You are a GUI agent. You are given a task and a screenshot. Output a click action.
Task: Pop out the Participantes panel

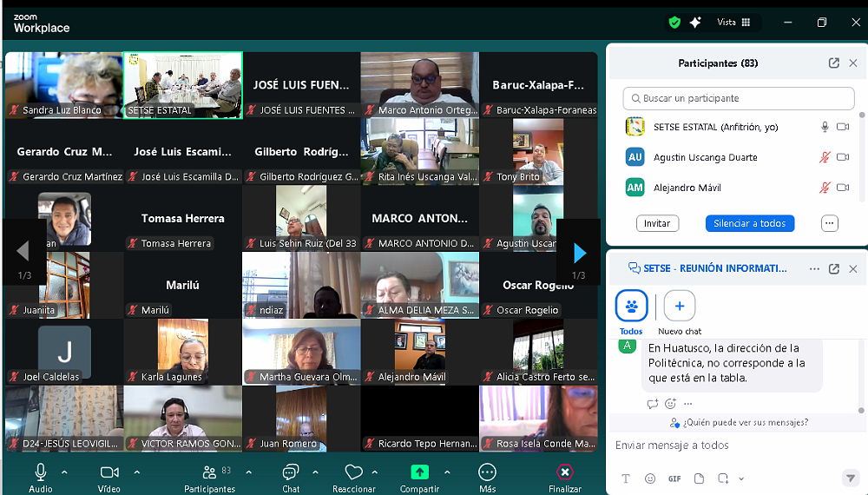point(833,63)
